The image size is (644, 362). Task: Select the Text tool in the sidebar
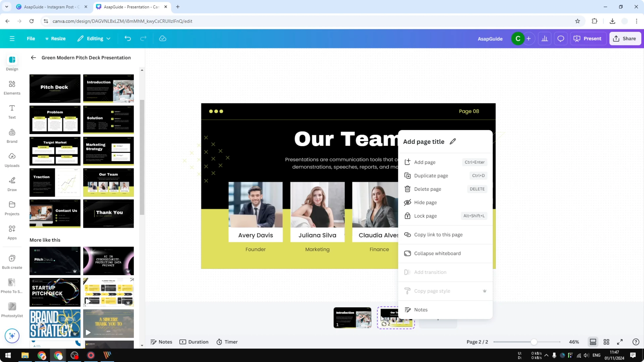click(x=12, y=111)
